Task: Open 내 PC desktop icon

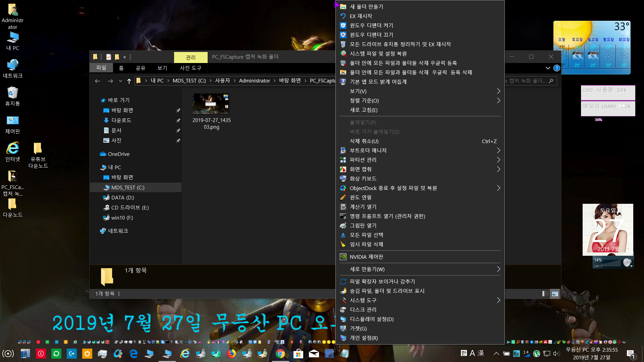Action: click(13, 41)
